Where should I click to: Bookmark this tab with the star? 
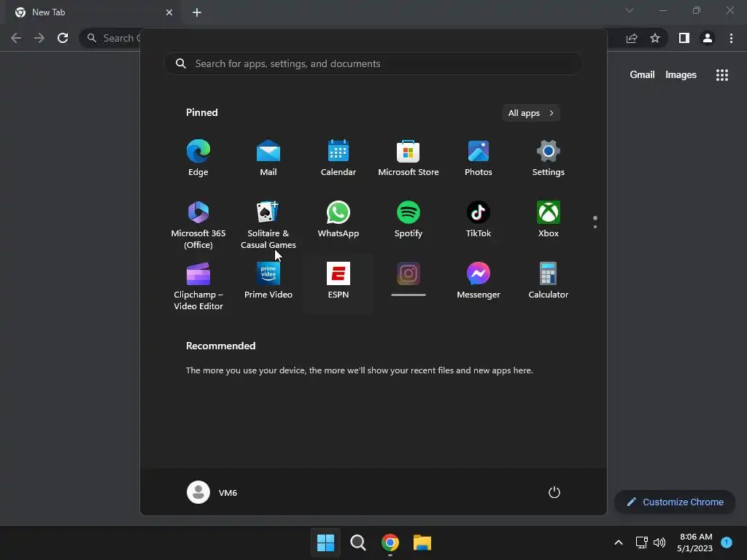(x=655, y=38)
